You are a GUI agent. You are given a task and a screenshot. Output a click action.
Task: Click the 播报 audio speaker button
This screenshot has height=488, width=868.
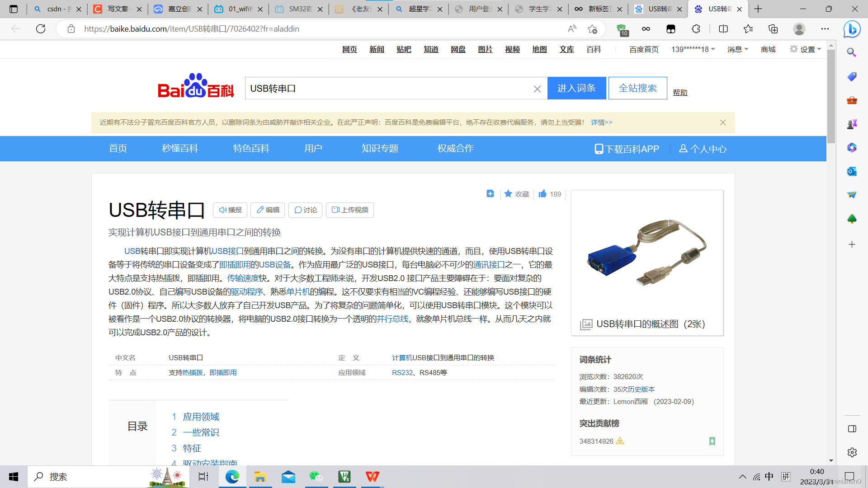point(230,210)
